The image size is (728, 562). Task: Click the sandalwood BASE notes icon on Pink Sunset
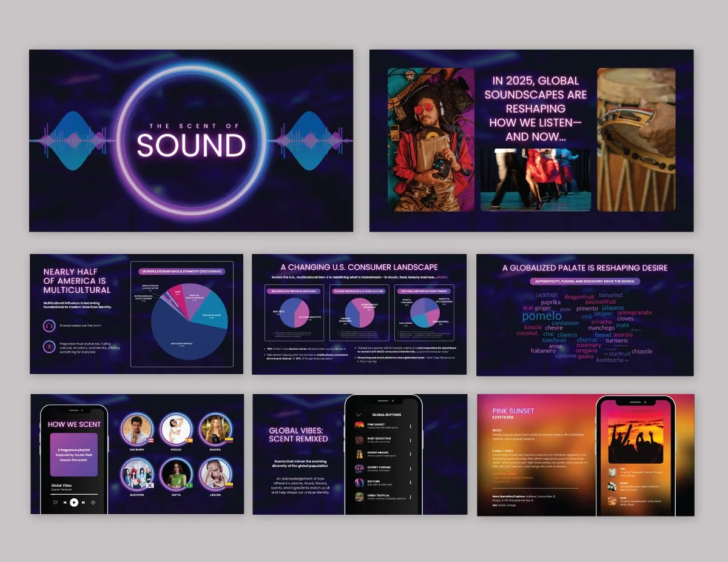pos(612,500)
